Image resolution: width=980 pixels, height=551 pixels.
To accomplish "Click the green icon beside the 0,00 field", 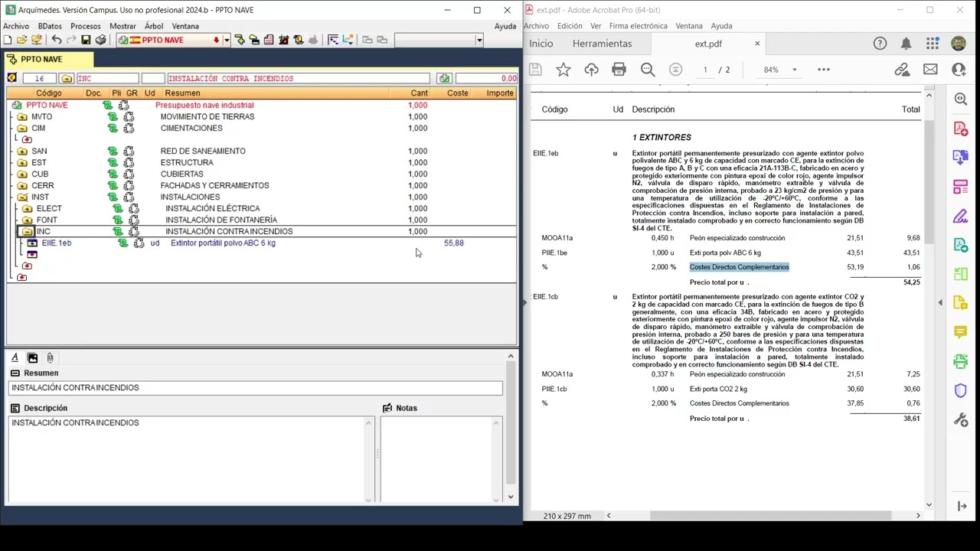I will 444,78.
